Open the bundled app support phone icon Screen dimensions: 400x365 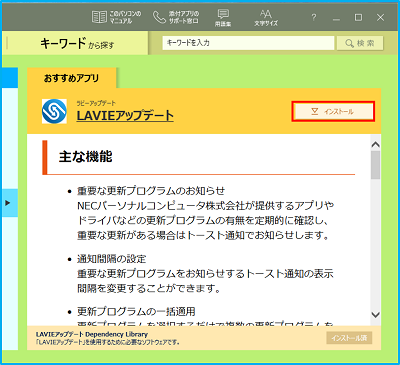tap(159, 17)
